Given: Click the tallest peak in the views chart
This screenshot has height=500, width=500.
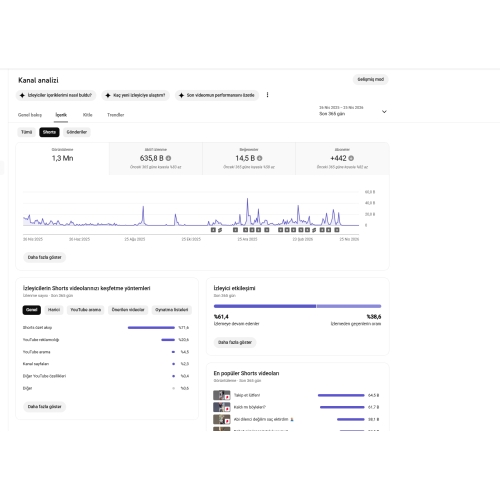Looking at the screenshot, I should (247, 200).
